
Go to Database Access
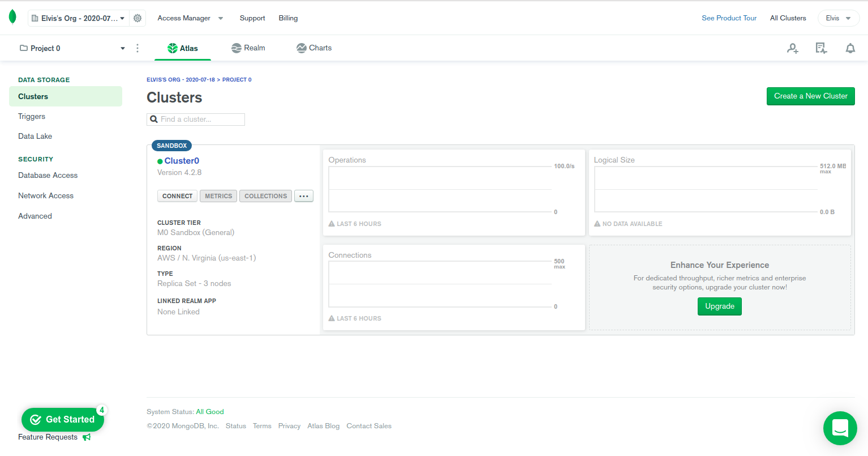point(48,175)
